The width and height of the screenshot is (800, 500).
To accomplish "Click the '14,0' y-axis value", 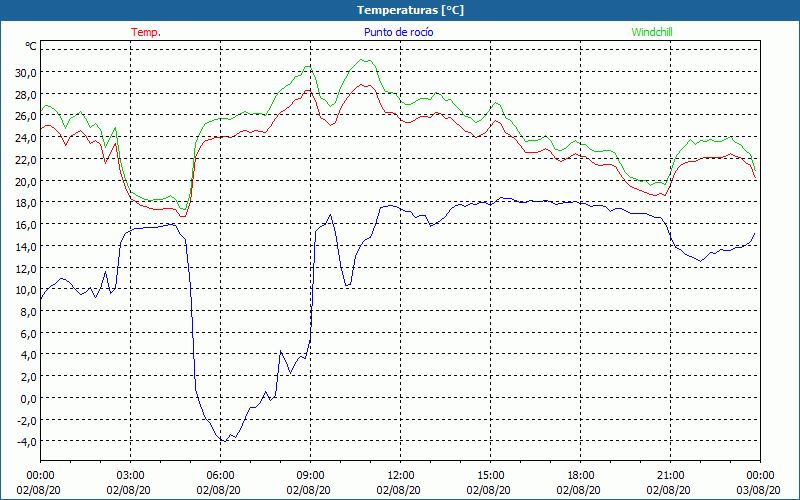I will tap(26, 246).
